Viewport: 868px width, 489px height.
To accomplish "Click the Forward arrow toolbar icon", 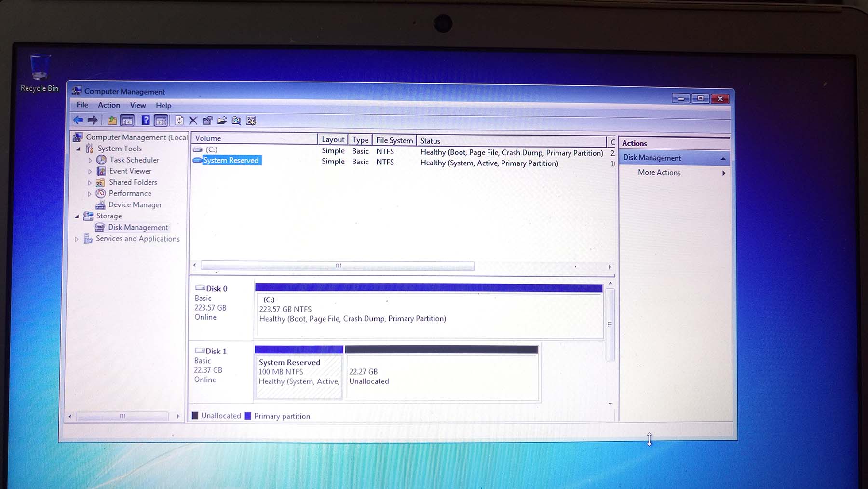I will [93, 120].
